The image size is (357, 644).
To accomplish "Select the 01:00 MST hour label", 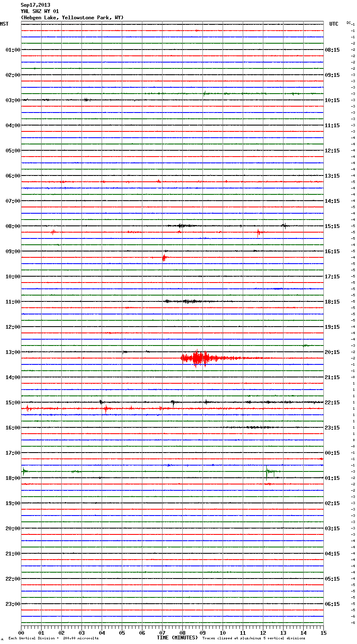I will click(13, 50).
